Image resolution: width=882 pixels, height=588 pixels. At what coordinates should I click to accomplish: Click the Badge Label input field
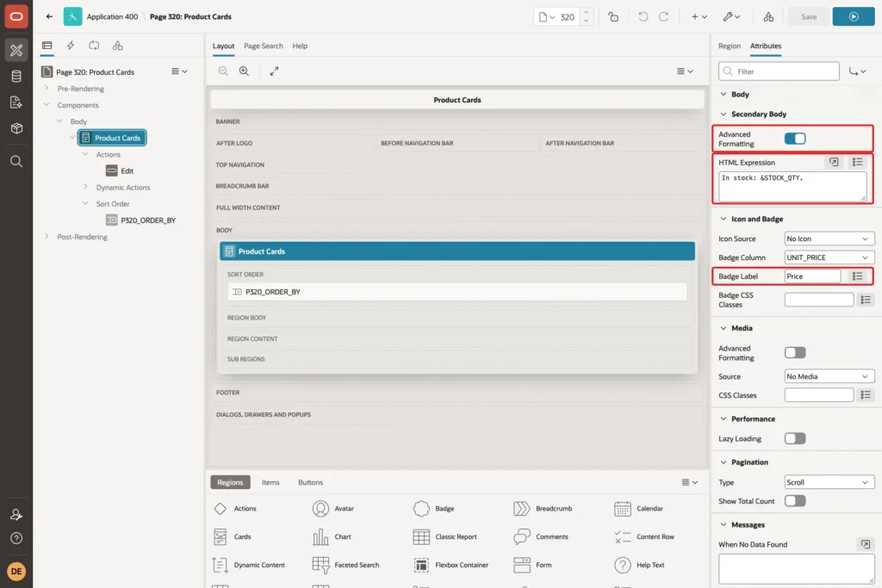812,276
